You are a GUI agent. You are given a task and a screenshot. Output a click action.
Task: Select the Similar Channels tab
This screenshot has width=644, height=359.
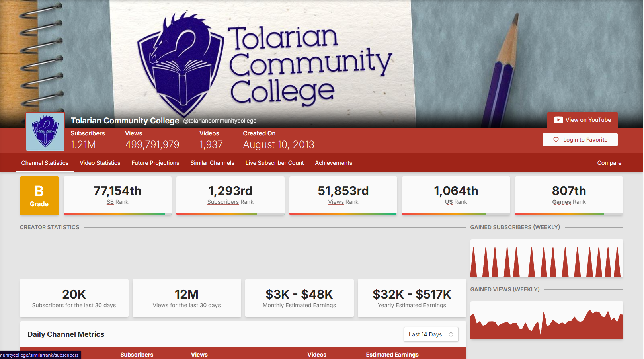tap(212, 163)
